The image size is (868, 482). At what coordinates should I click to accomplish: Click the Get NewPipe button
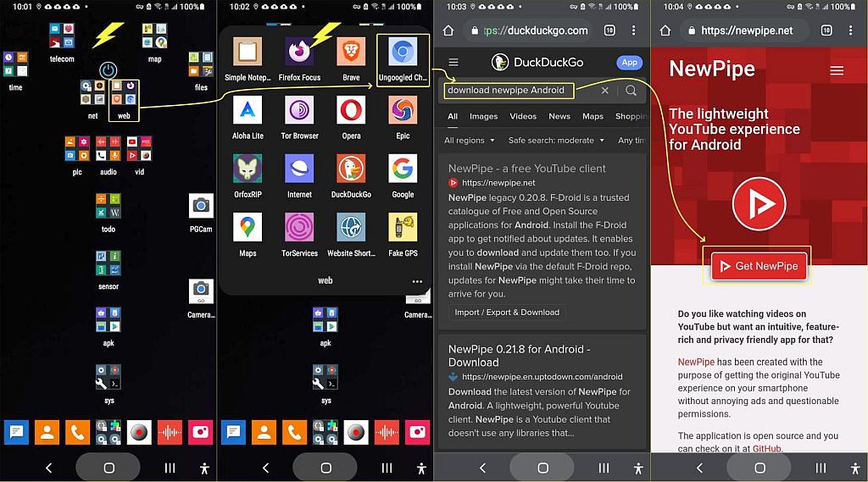(x=759, y=266)
